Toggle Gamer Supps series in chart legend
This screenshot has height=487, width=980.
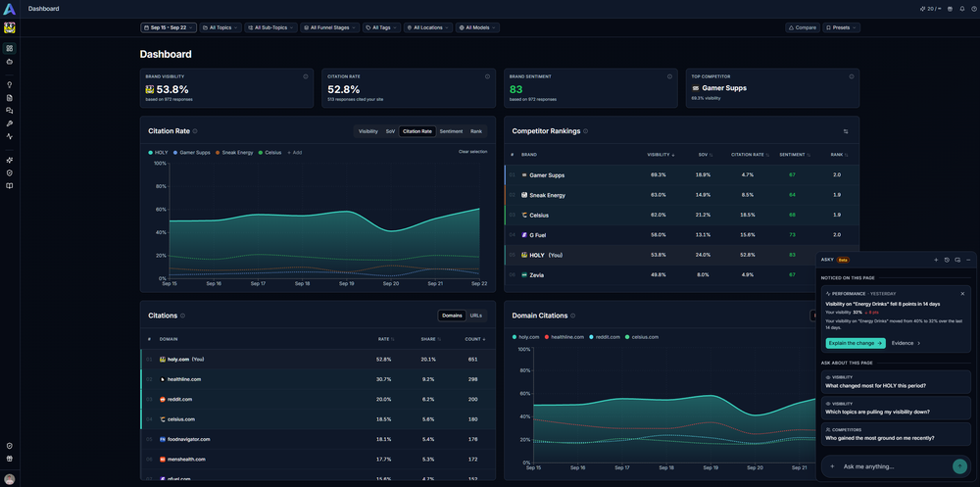pyautogui.click(x=192, y=152)
